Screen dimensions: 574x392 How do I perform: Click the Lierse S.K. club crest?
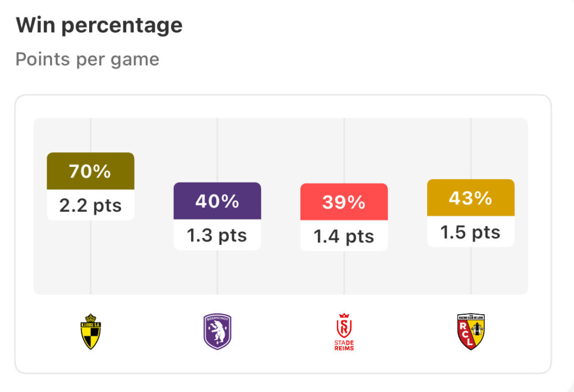[x=91, y=332]
